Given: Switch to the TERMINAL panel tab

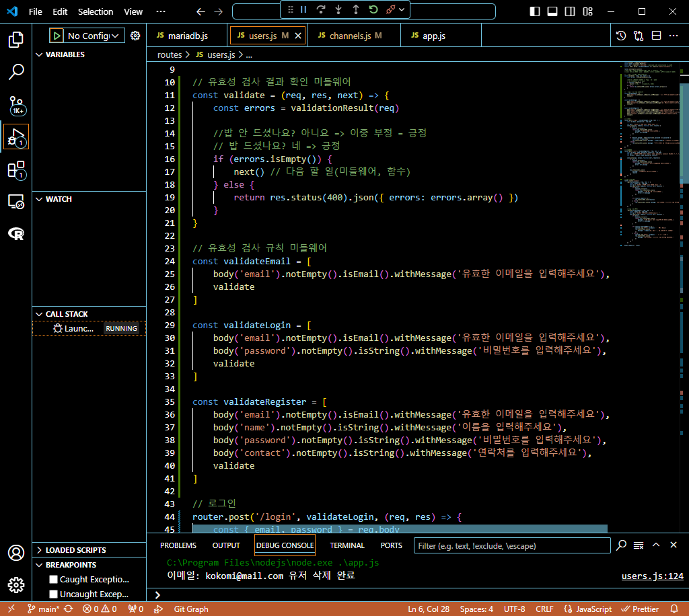Looking at the screenshot, I should 347,545.
